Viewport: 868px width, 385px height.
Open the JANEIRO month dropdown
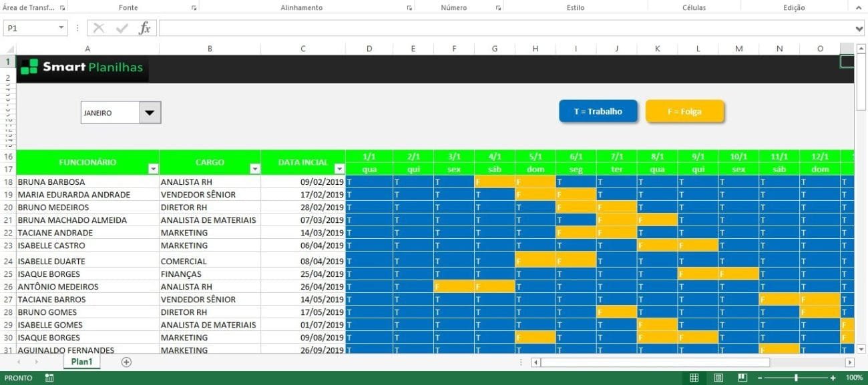tap(150, 113)
